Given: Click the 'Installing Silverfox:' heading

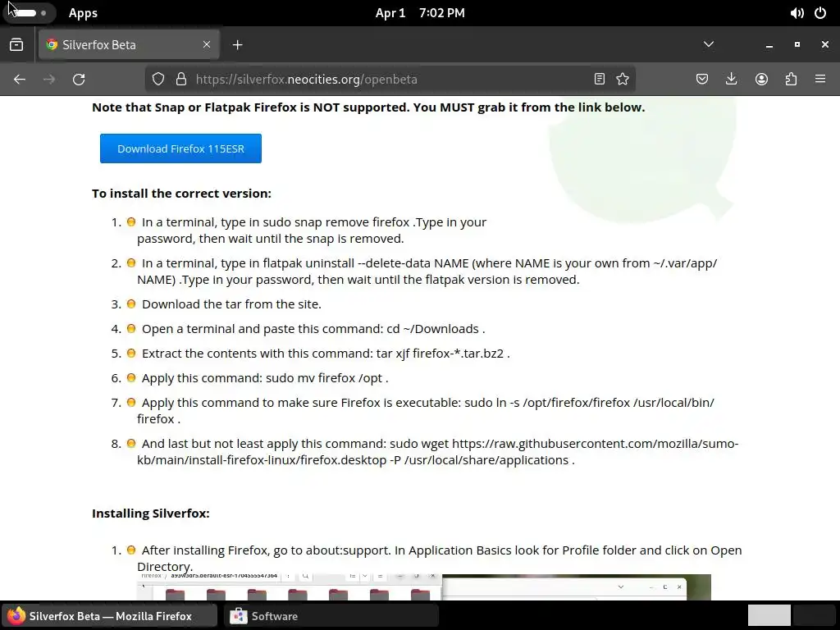Looking at the screenshot, I should [151, 514].
